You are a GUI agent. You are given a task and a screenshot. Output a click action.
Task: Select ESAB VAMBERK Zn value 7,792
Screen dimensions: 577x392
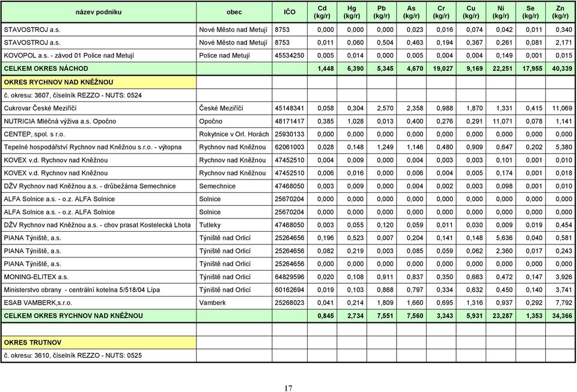point(564,303)
